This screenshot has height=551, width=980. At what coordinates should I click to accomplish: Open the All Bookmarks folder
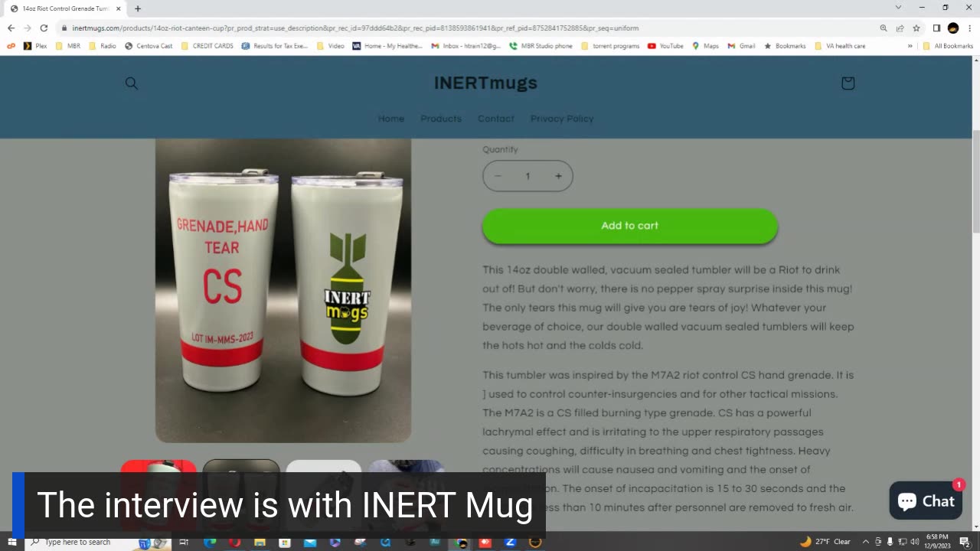point(948,46)
